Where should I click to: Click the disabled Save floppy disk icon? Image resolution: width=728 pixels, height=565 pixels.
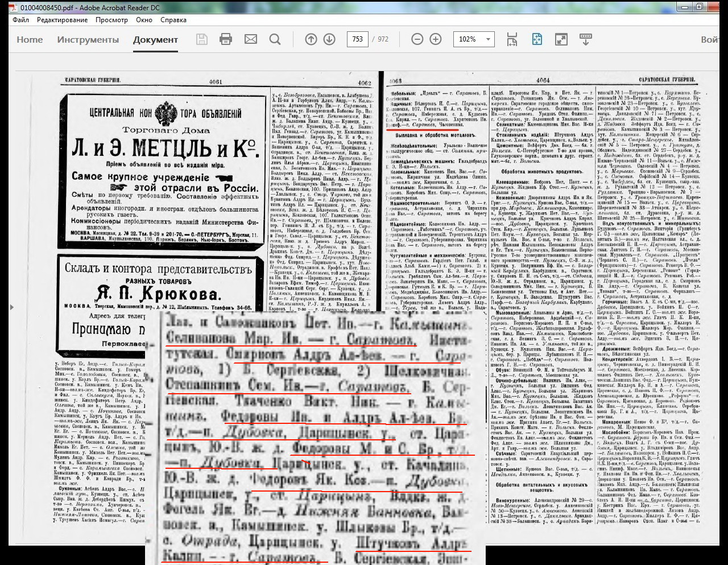click(x=201, y=39)
